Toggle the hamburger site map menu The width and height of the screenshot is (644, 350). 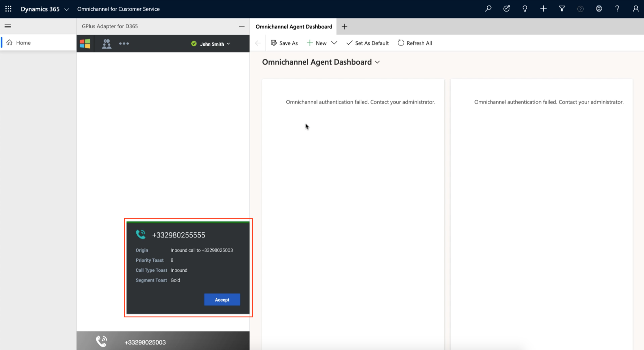(8, 26)
